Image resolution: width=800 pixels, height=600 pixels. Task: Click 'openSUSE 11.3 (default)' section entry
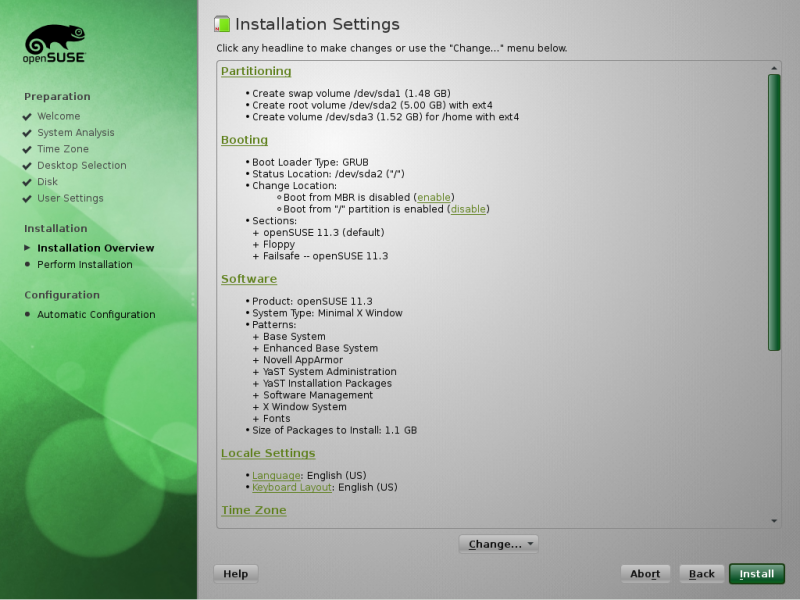pos(323,233)
